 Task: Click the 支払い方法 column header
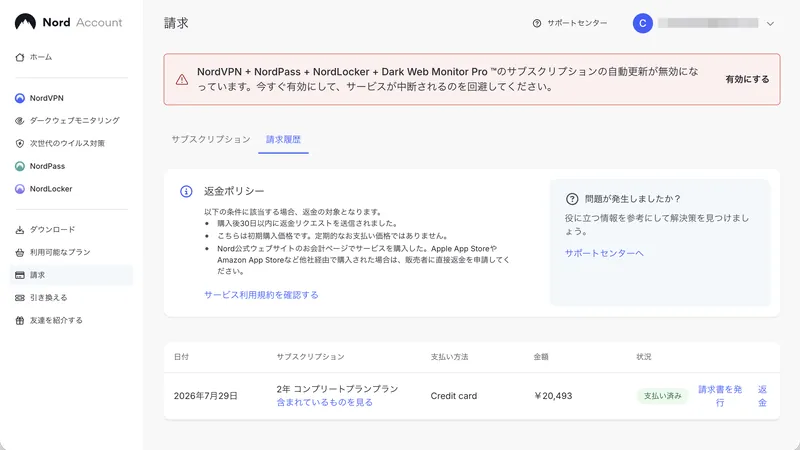[x=449, y=357]
